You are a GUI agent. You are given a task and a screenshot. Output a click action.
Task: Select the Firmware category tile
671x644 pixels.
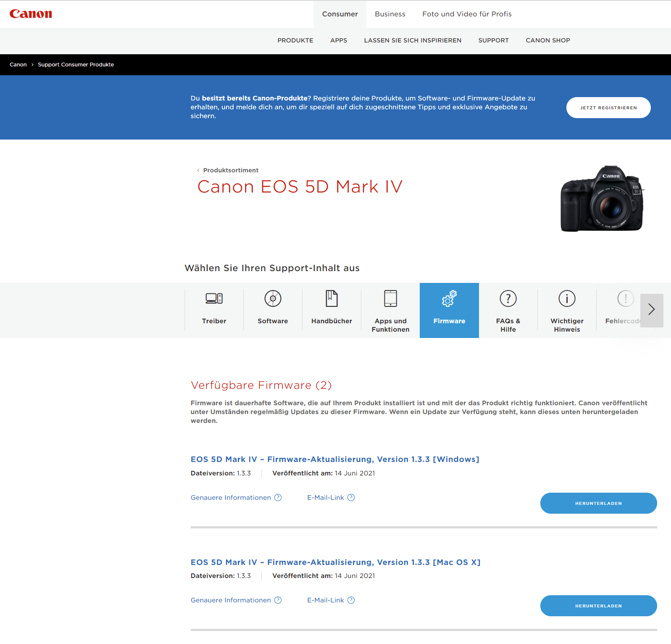pos(449,310)
